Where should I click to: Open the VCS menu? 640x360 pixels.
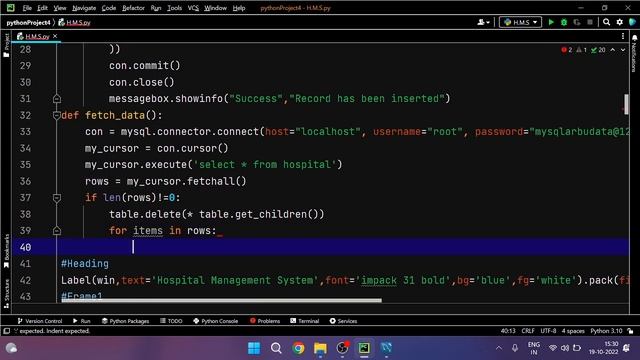click(x=193, y=8)
